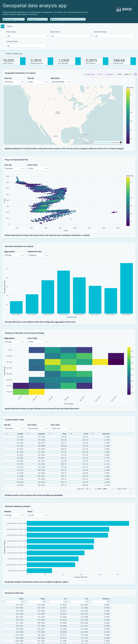This screenshot has width=138, height=644.
Task: Open Plotly Cloud from dev toolbar
Action: coord(89,74)
